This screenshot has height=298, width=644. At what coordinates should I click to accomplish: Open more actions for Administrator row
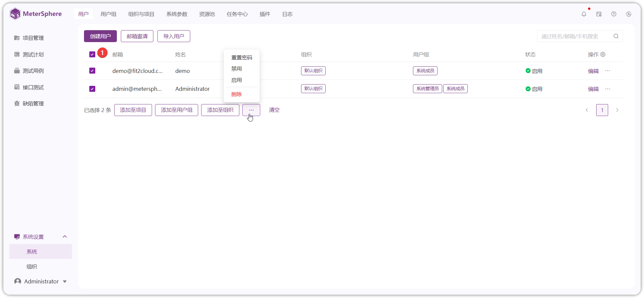coord(607,89)
